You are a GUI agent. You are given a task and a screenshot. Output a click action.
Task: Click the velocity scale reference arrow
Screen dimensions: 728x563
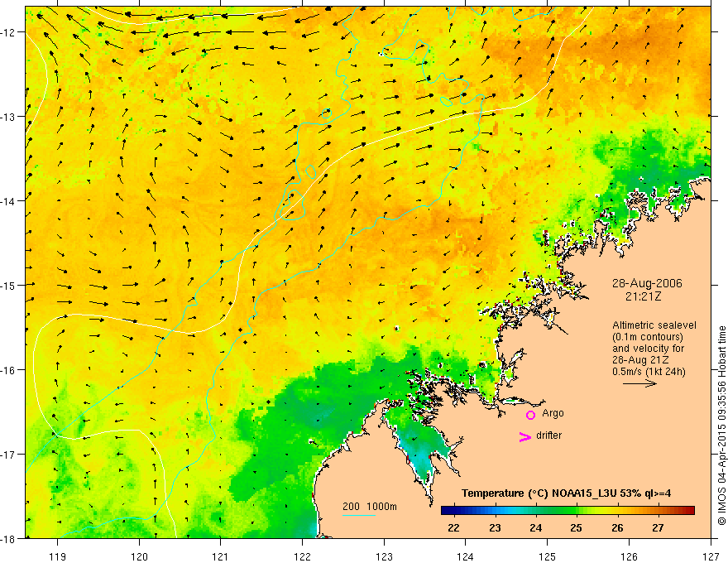coord(639,383)
